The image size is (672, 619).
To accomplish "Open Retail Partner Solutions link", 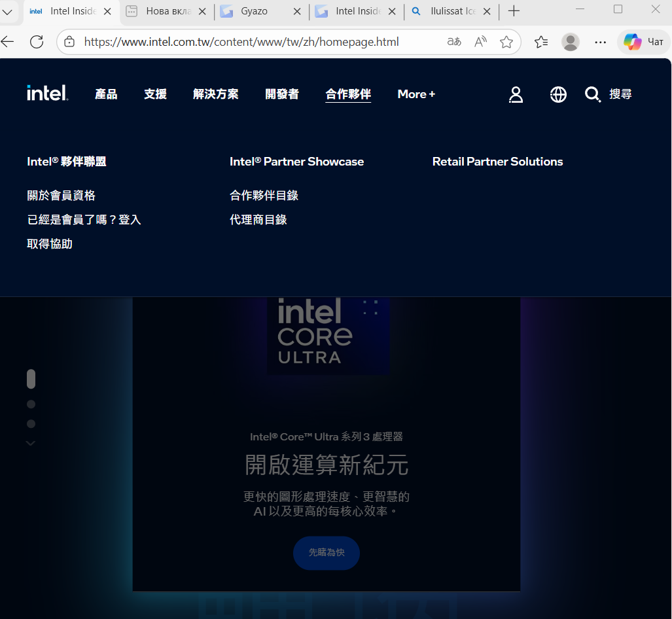I will [x=497, y=162].
